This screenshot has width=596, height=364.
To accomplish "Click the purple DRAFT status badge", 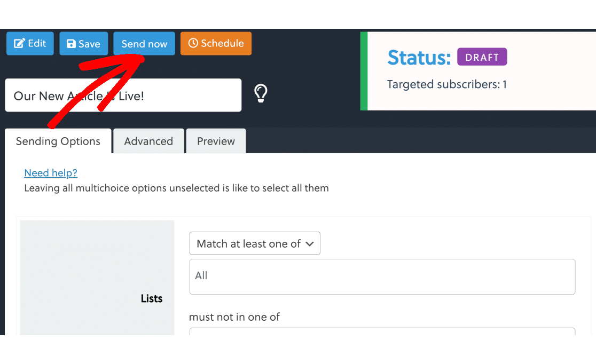I will (482, 57).
